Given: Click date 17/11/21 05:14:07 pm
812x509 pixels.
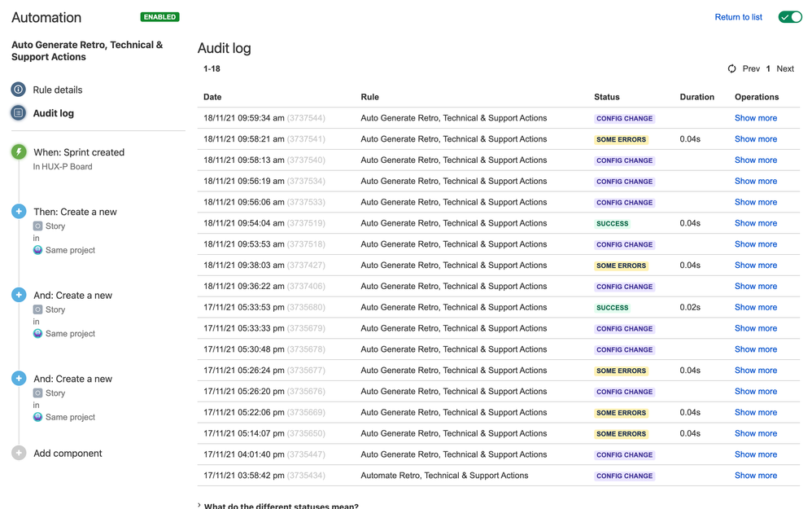Looking at the screenshot, I should [x=244, y=433].
